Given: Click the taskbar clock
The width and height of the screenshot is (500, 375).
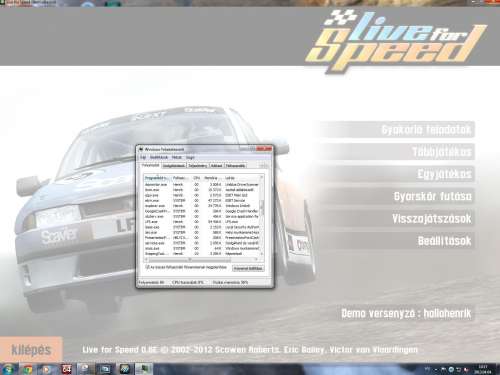Looking at the screenshot, I should tap(483, 369).
